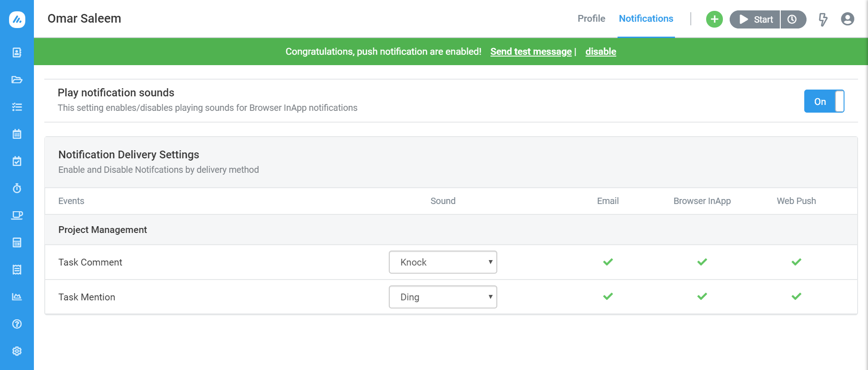Click the Web Push column header

pyautogui.click(x=797, y=201)
